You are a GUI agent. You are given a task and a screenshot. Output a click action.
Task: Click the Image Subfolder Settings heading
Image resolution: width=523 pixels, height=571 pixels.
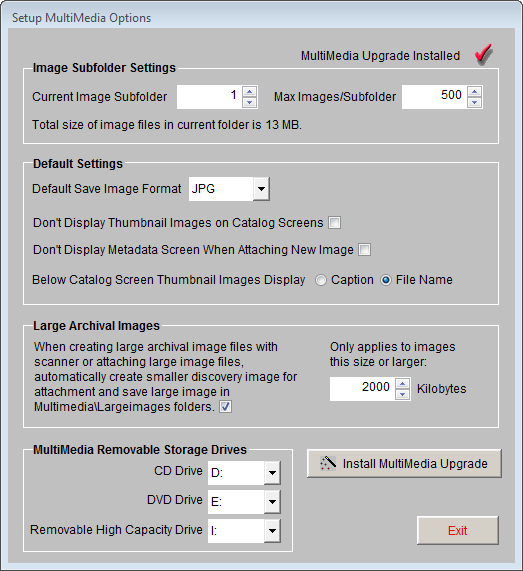[x=104, y=68]
